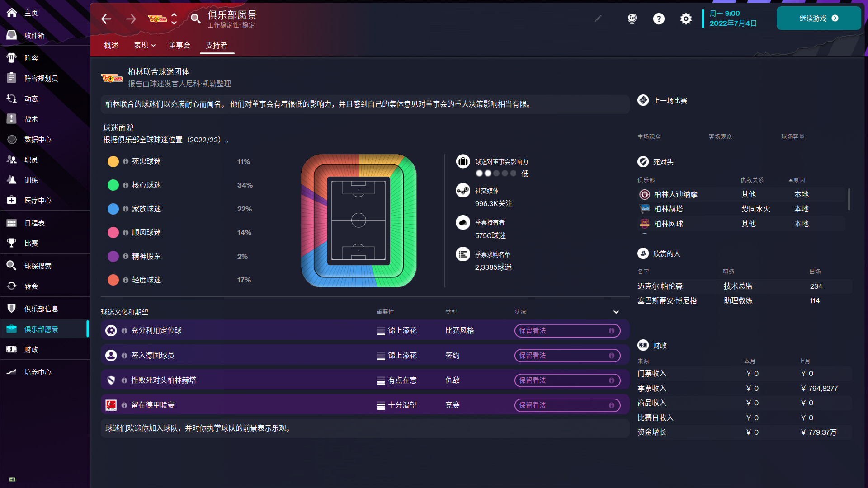Viewport: 868px width, 488px height.
Task: Click the search magnifier in the top bar
Action: click(x=196, y=19)
